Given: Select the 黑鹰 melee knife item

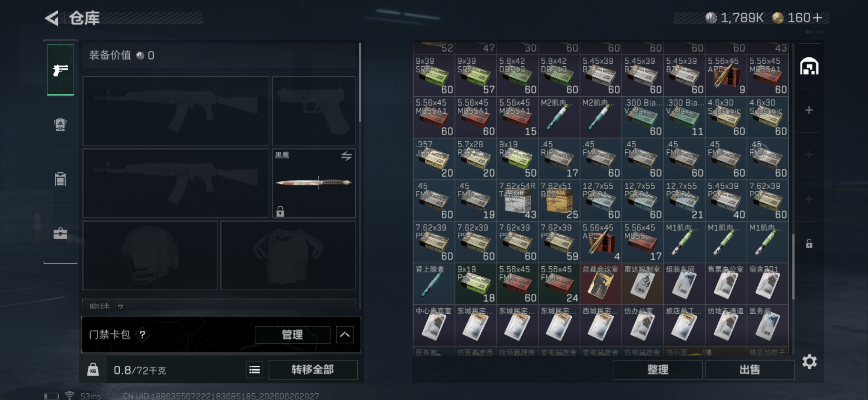Looking at the screenshot, I should tap(314, 183).
